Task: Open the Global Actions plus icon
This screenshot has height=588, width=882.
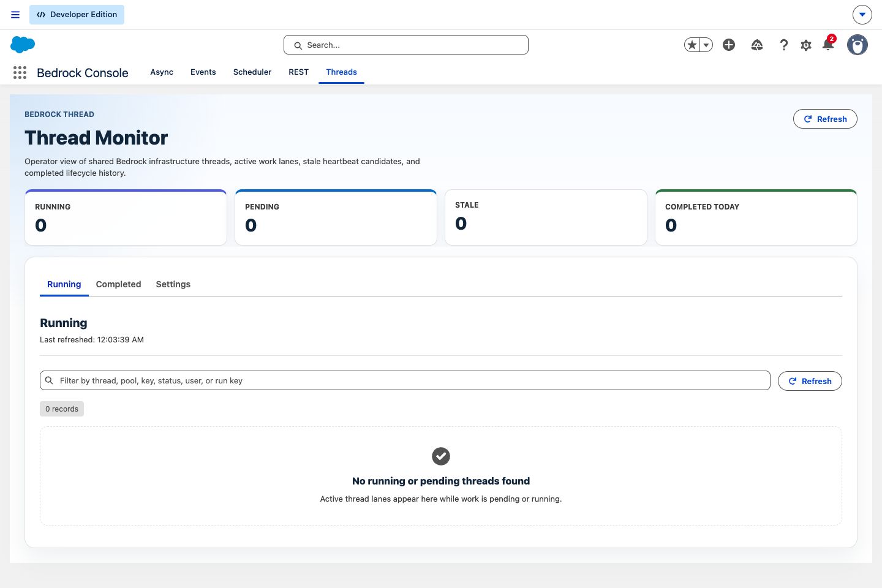Action: click(x=729, y=45)
